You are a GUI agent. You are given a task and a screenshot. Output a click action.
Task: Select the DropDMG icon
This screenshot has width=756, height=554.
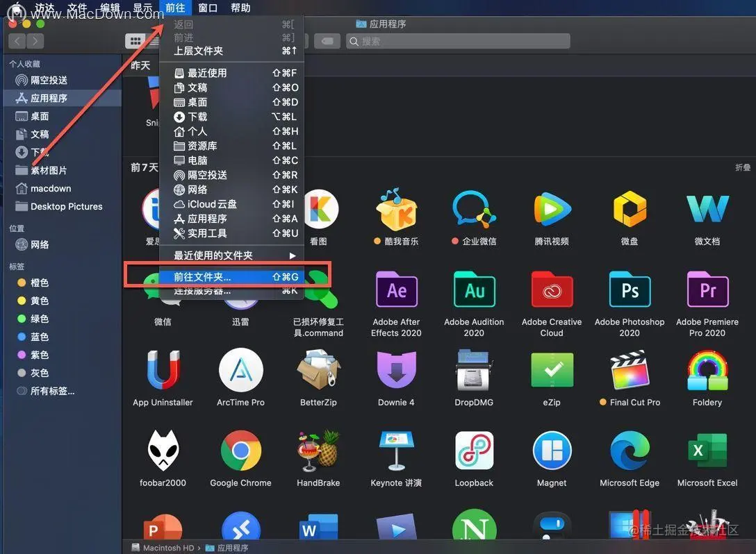click(474, 370)
